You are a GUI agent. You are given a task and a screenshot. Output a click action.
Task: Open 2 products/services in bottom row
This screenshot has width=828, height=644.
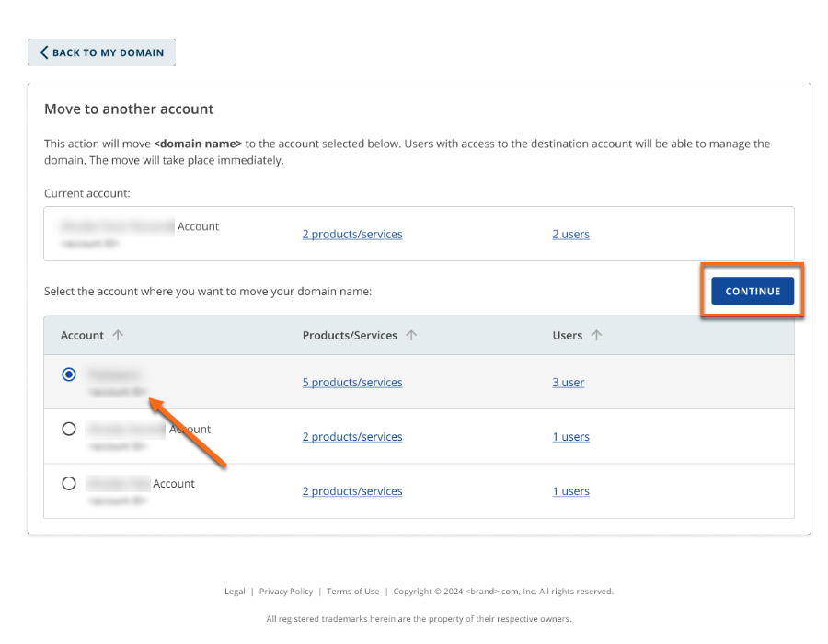[352, 490]
